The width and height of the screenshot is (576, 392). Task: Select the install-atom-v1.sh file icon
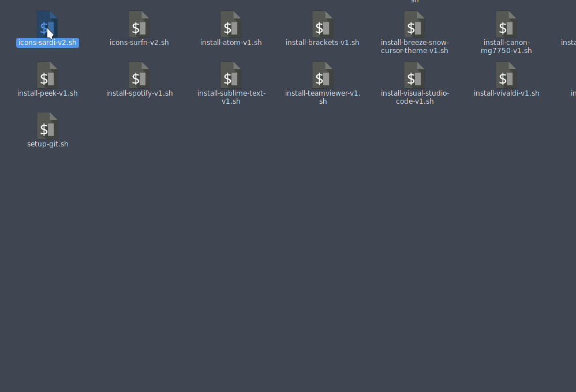(231, 24)
